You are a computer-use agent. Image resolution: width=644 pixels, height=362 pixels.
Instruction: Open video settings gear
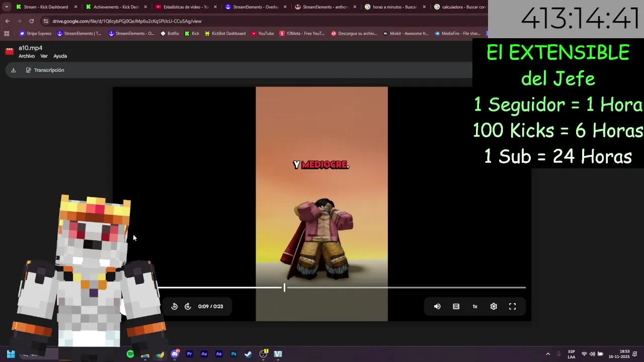494,306
